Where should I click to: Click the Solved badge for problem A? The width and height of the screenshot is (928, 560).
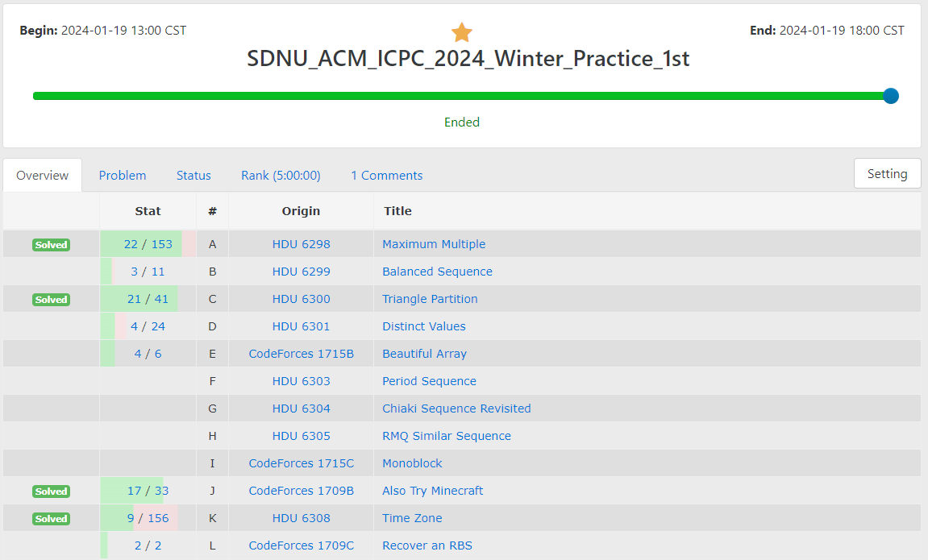click(51, 244)
